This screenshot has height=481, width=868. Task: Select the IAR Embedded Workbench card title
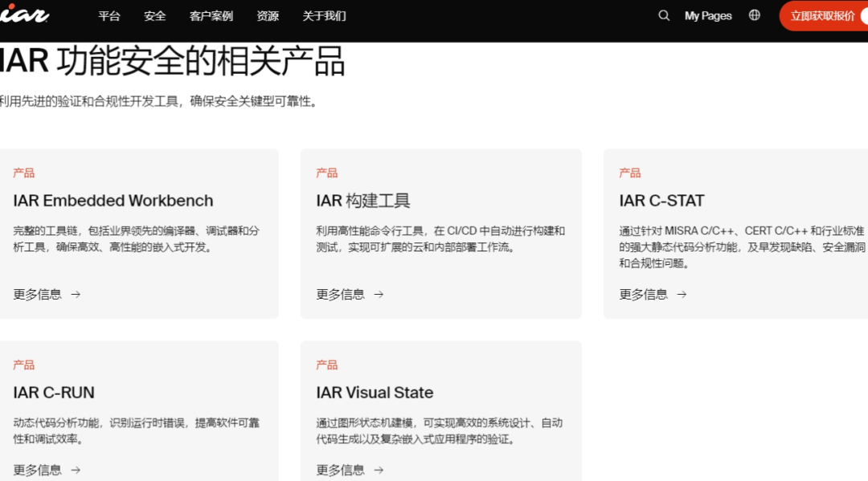pyautogui.click(x=113, y=201)
